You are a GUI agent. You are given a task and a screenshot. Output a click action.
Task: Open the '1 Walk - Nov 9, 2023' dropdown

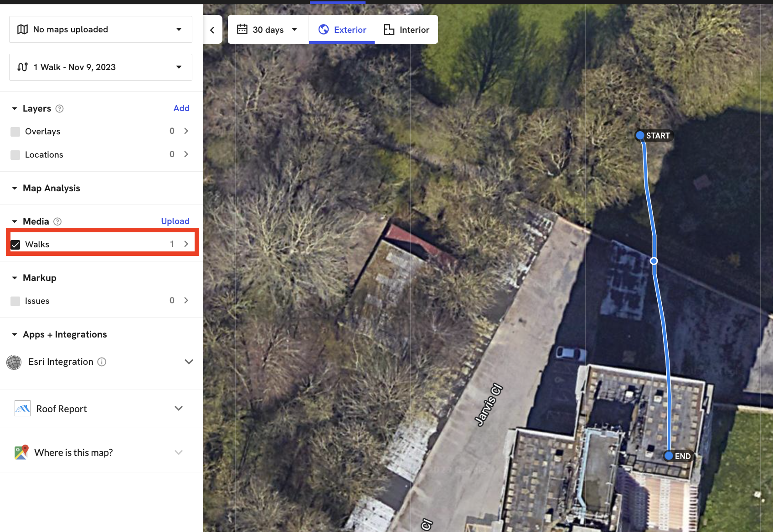tap(101, 67)
